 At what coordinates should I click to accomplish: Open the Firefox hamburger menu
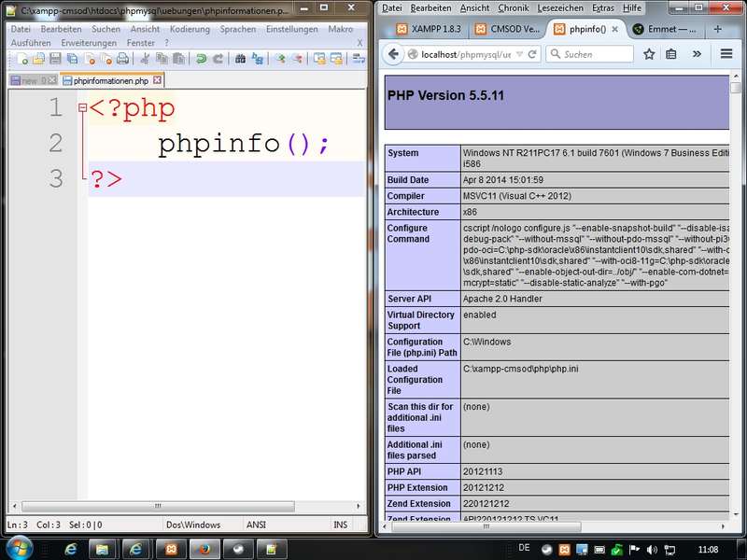pos(726,54)
